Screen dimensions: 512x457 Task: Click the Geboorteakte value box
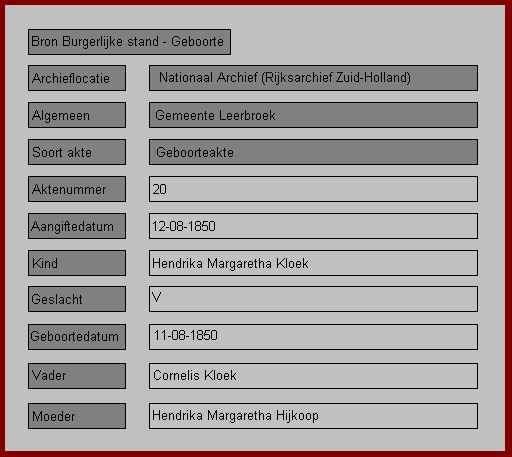pos(313,152)
